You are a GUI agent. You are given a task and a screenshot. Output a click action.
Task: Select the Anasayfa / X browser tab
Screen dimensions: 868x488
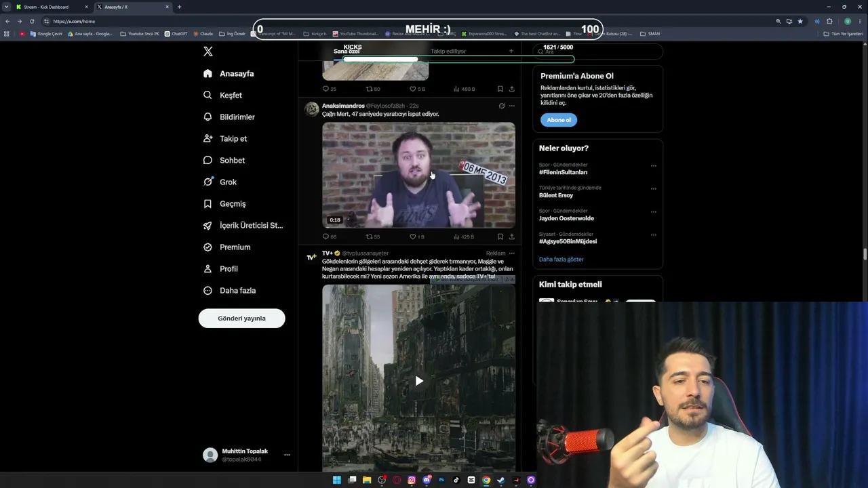pos(133,7)
